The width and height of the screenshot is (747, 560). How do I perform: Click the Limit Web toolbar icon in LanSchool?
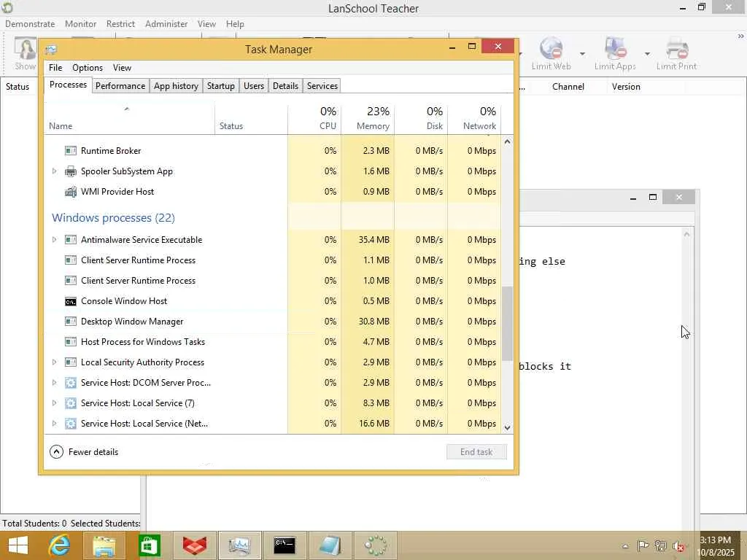(x=551, y=48)
